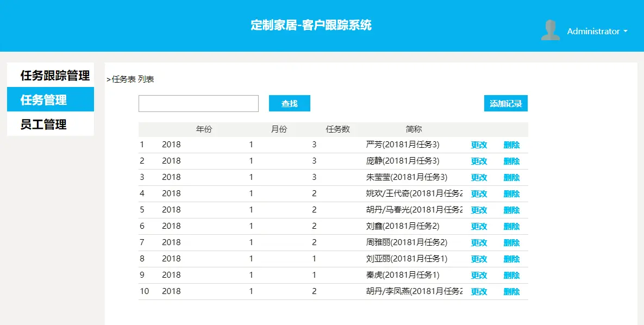Image resolution: width=644 pixels, height=325 pixels.
Task: Click the 胡丹/李凤燕 name cell
Action: (x=415, y=291)
